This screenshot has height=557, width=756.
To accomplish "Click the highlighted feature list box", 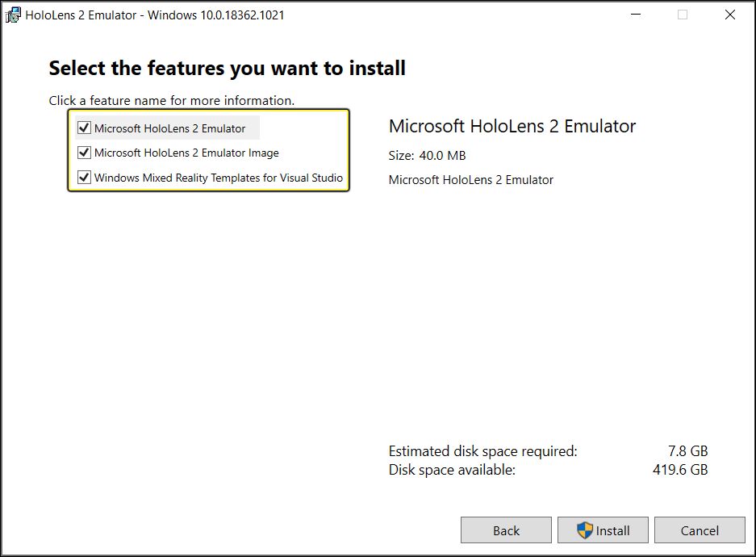I will pos(210,149).
